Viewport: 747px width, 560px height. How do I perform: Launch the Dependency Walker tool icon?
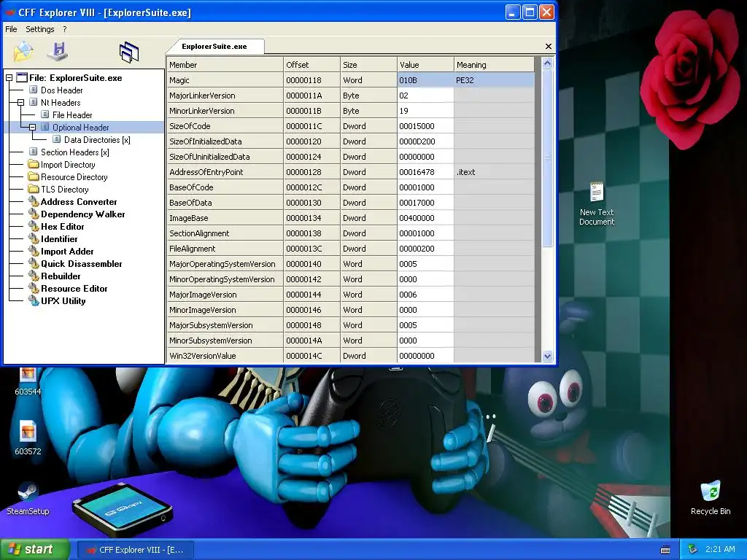point(34,214)
